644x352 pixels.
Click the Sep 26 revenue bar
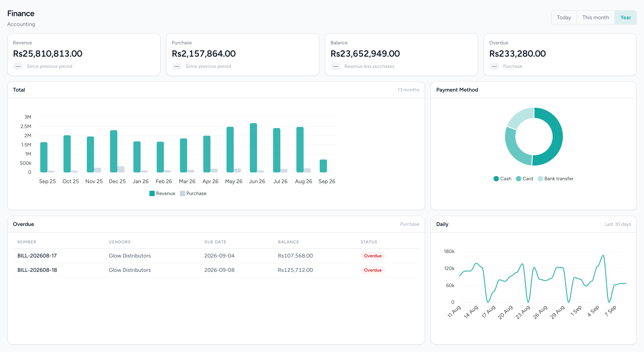(323, 166)
